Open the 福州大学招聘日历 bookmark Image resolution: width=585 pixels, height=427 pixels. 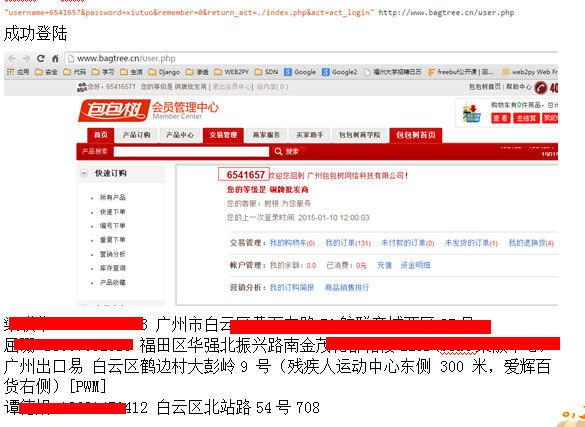pos(392,72)
